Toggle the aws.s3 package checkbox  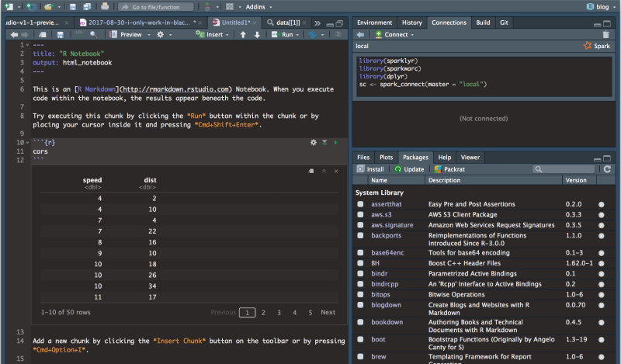coord(360,214)
